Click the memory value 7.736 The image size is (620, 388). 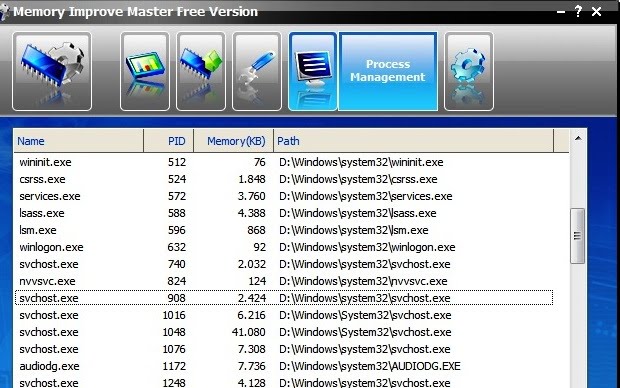pos(251,366)
